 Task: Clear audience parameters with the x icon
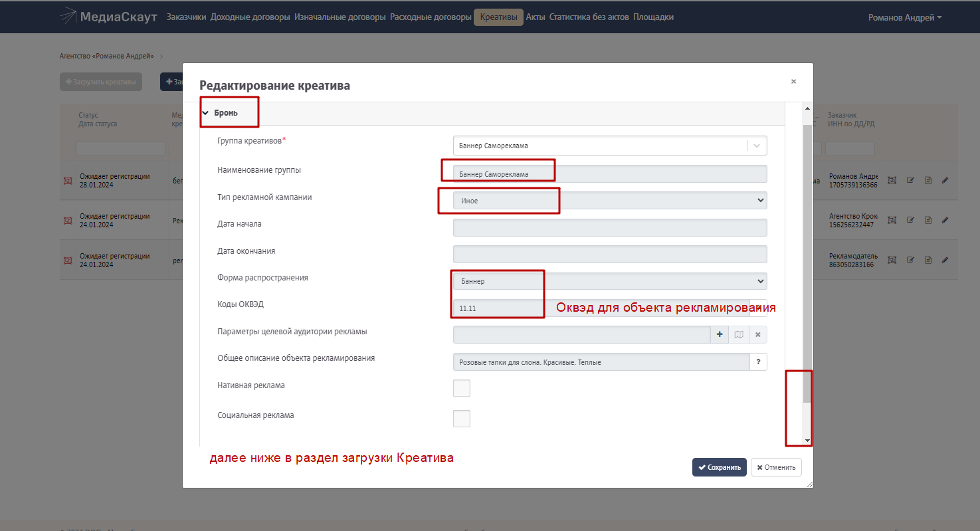pyautogui.click(x=757, y=334)
